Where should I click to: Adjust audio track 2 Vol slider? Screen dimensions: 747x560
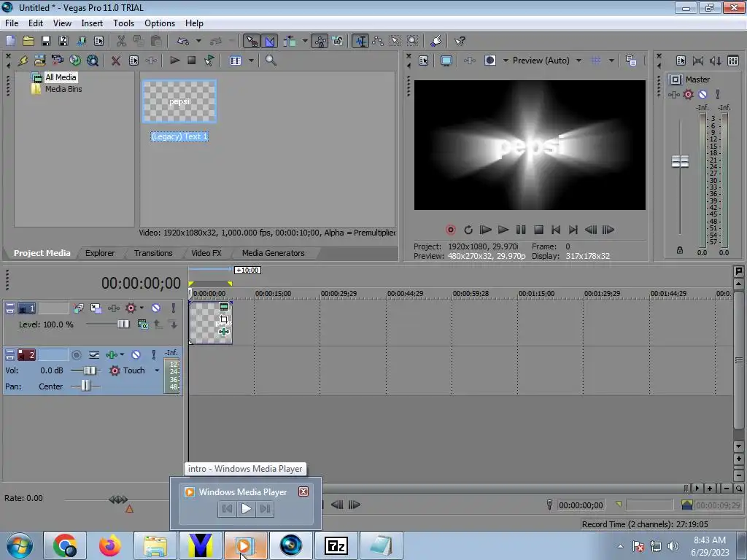click(90, 370)
